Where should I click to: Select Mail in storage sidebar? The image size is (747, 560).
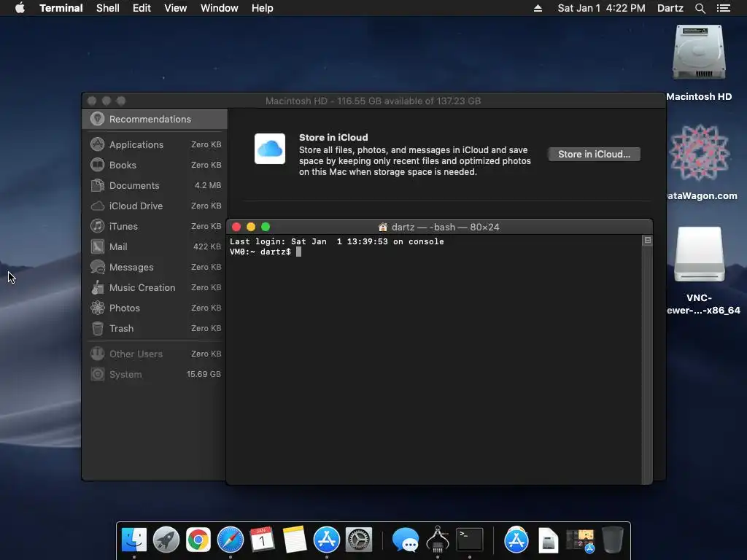click(155, 246)
